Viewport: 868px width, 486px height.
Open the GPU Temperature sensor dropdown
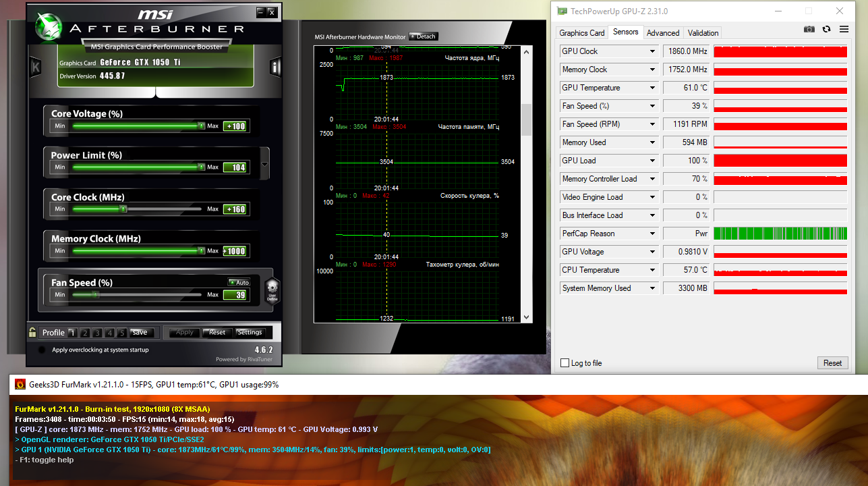click(x=652, y=88)
